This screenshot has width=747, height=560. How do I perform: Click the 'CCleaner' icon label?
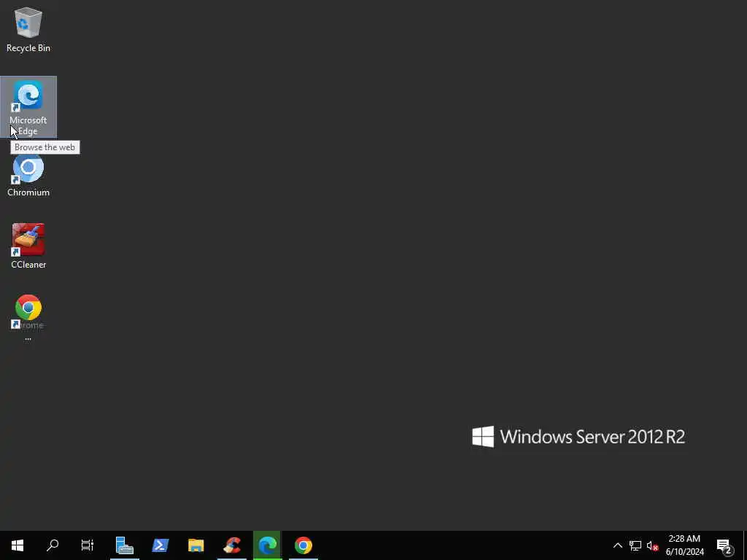click(x=28, y=264)
